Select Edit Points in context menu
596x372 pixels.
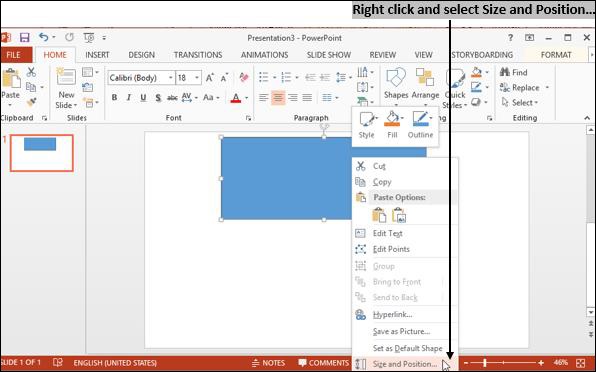coord(405,249)
